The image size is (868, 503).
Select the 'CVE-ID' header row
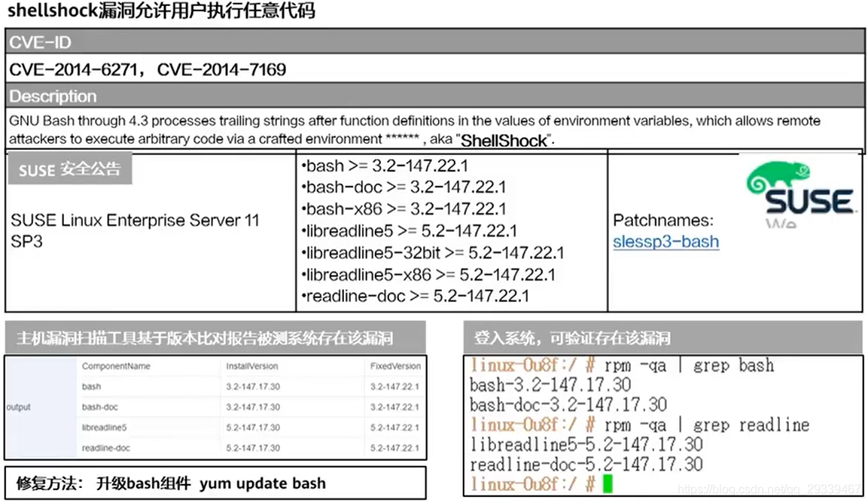click(434, 42)
